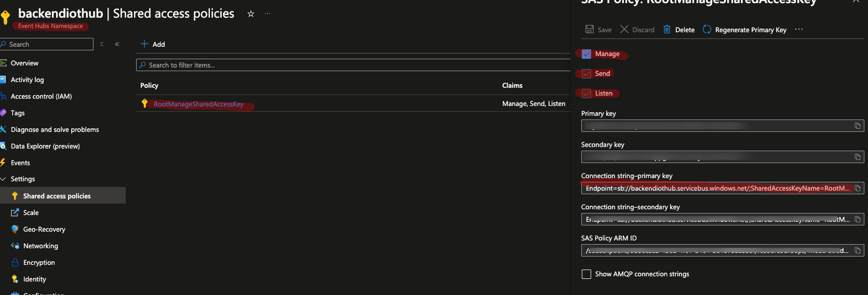868x295 pixels.
Task: Sort by the Policy column header
Action: pyautogui.click(x=149, y=85)
